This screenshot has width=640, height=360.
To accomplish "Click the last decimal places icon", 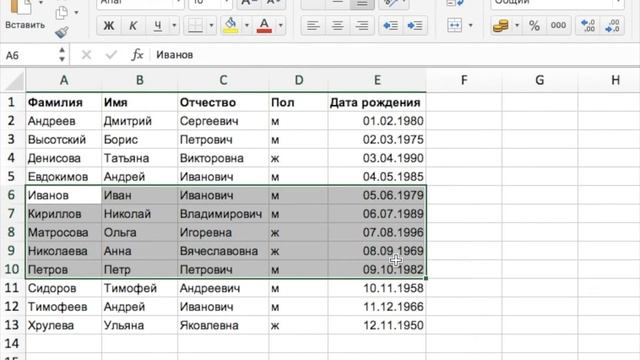I will (x=612, y=25).
